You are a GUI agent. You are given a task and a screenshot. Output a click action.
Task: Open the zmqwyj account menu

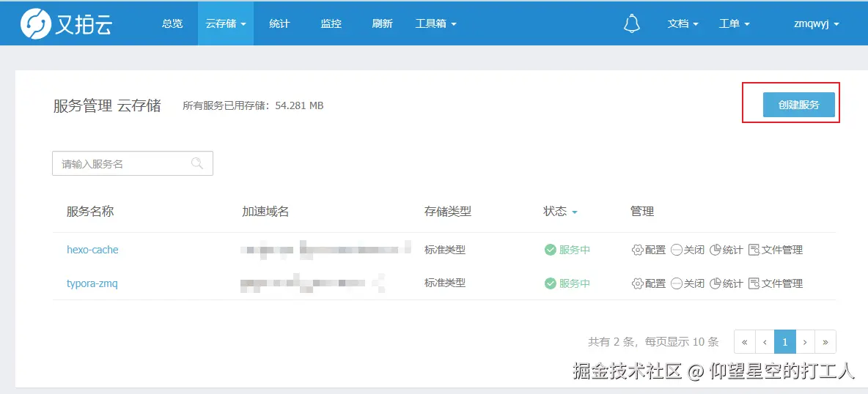coord(817,23)
